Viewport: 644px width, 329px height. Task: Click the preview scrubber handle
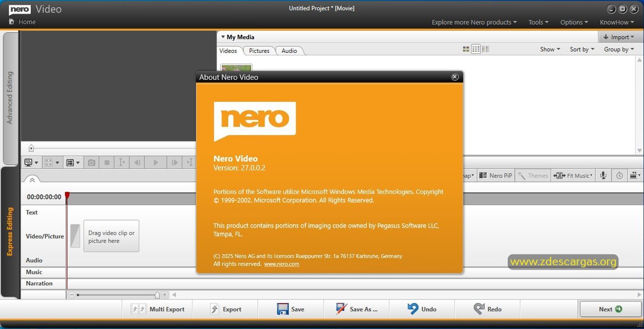(x=31, y=148)
